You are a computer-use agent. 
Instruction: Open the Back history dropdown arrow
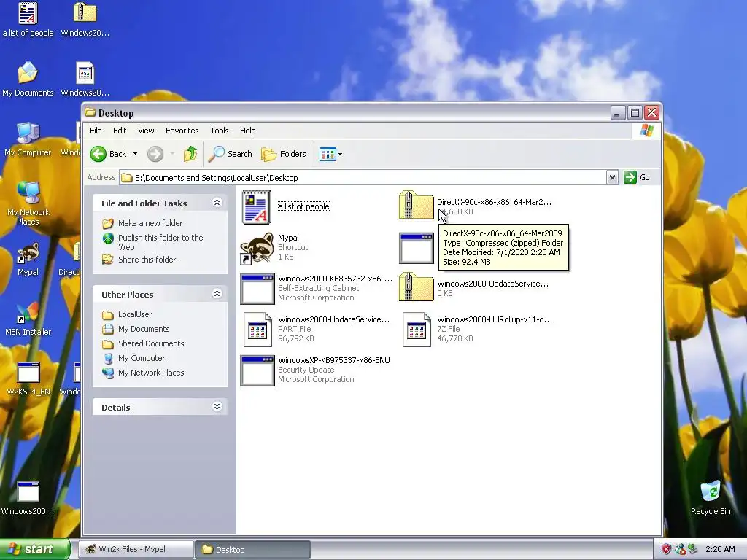135,154
